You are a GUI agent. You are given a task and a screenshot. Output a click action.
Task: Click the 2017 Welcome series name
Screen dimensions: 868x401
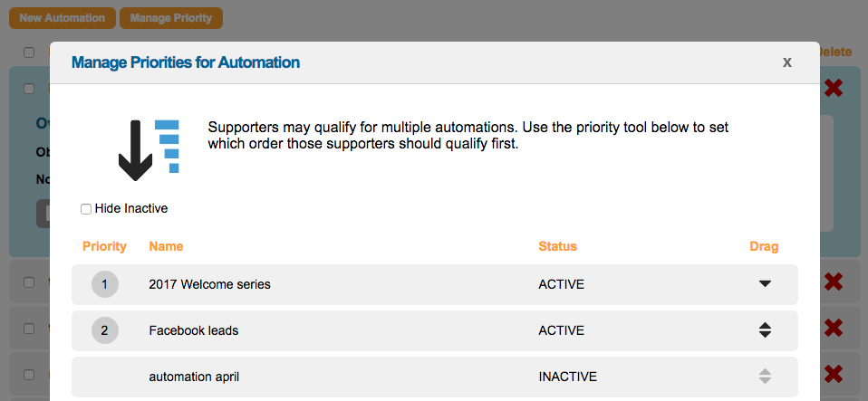[209, 284]
